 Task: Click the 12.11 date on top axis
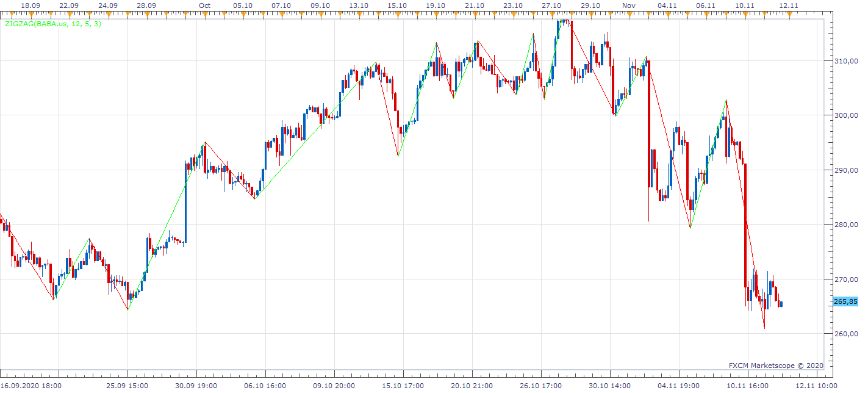coord(789,5)
